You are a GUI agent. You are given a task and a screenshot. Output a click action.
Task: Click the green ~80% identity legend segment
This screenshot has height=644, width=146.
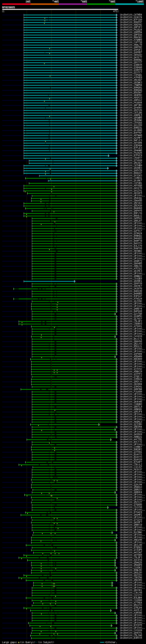coord(101,4)
